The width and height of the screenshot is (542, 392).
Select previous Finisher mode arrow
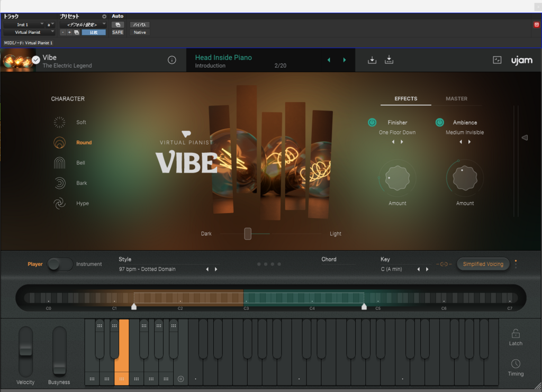point(393,142)
